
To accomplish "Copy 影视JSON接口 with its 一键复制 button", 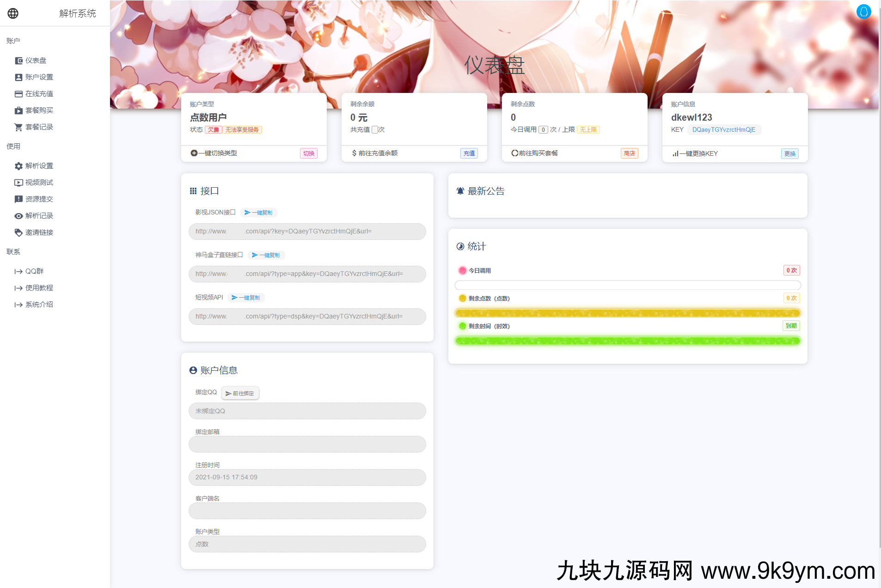I will click(x=258, y=212).
